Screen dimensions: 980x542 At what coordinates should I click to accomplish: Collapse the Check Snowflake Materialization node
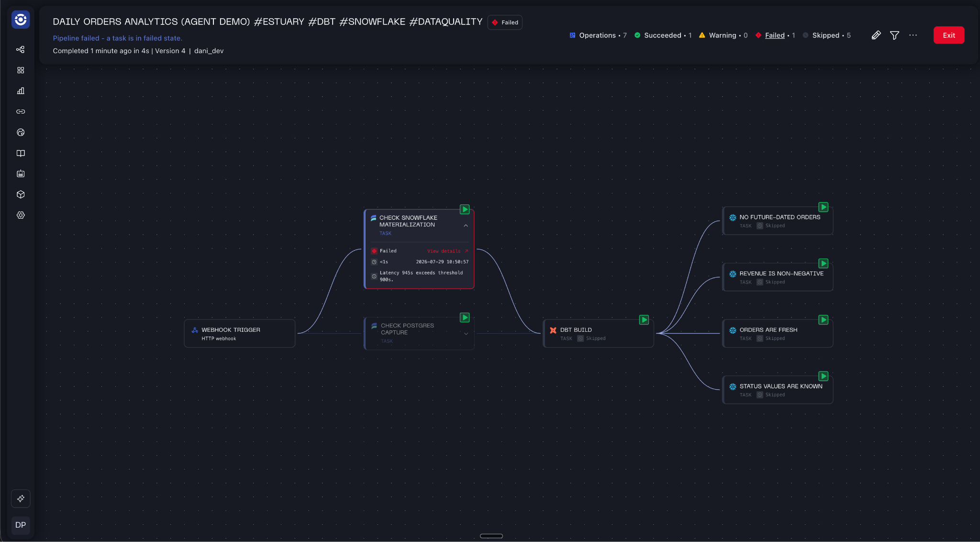466,226
